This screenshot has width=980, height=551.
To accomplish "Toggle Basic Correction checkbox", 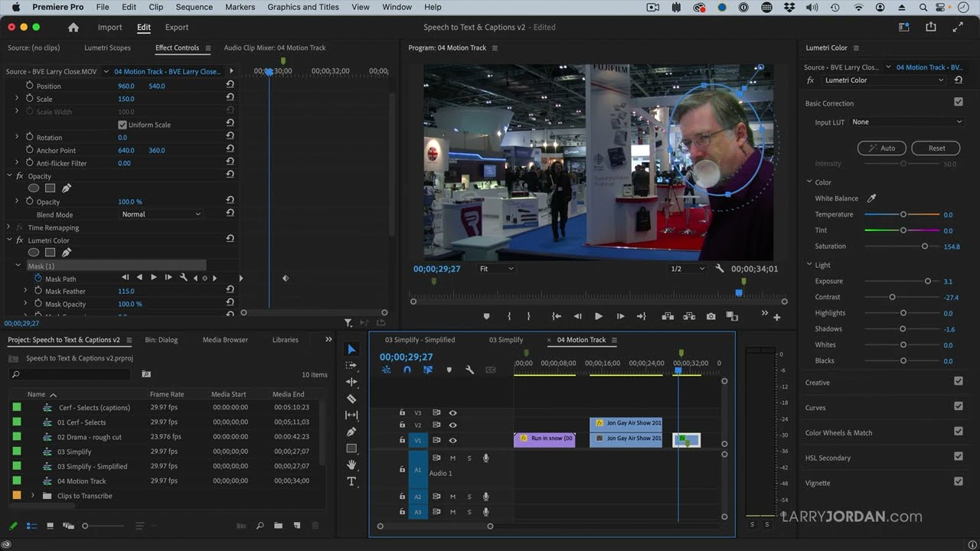I will (959, 102).
